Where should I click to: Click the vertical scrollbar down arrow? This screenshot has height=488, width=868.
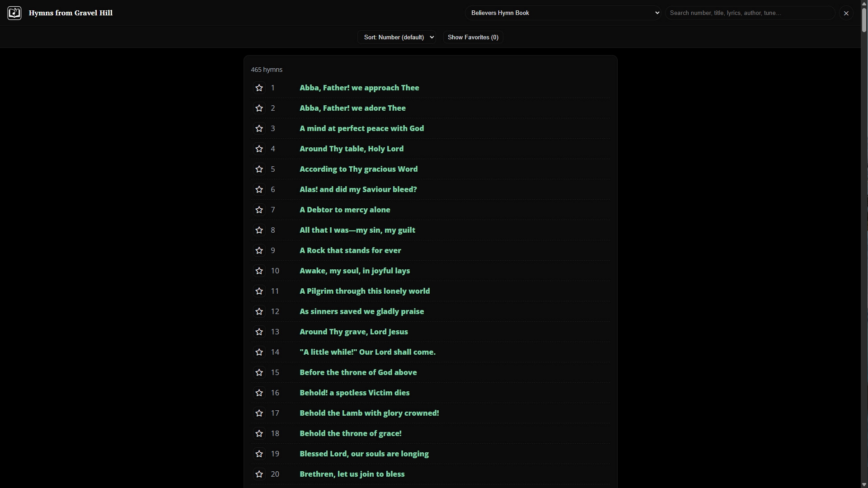click(864, 484)
